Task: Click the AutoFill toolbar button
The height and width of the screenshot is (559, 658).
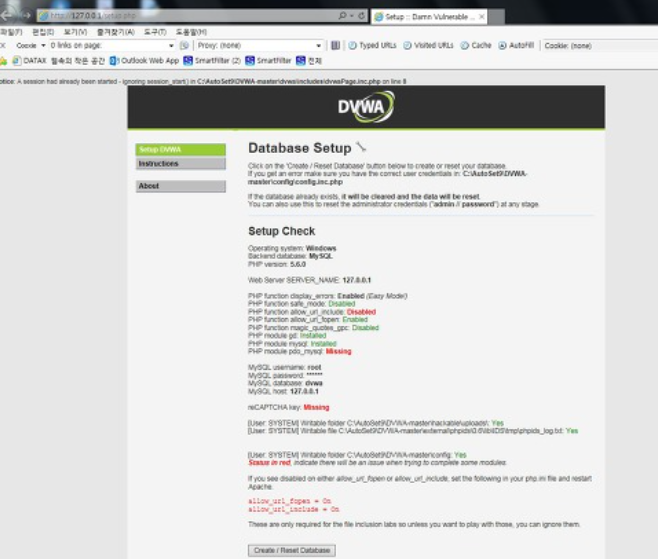Action: (x=516, y=45)
